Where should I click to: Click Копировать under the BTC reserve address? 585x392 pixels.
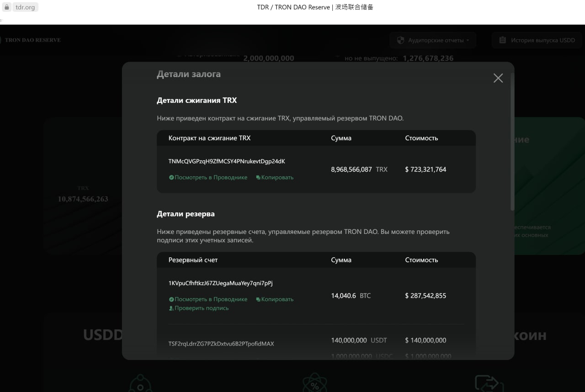click(275, 299)
